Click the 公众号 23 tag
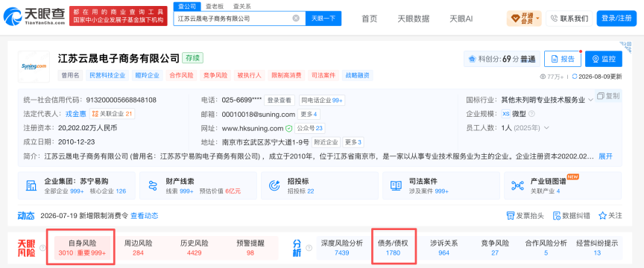Viewport: 644px width, 268px height. click(309, 129)
